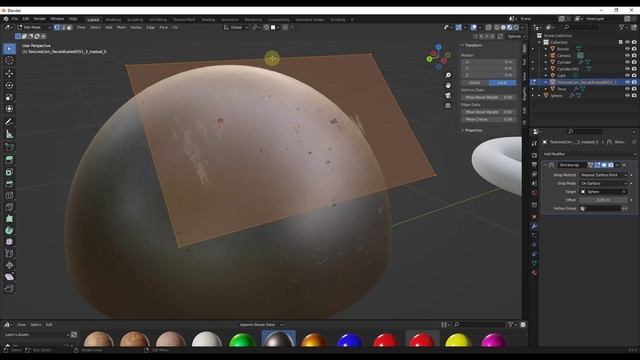Open the Edit Mode dropdown
The width and height of the screenshot is (640, 360).
tap(34, 27)
